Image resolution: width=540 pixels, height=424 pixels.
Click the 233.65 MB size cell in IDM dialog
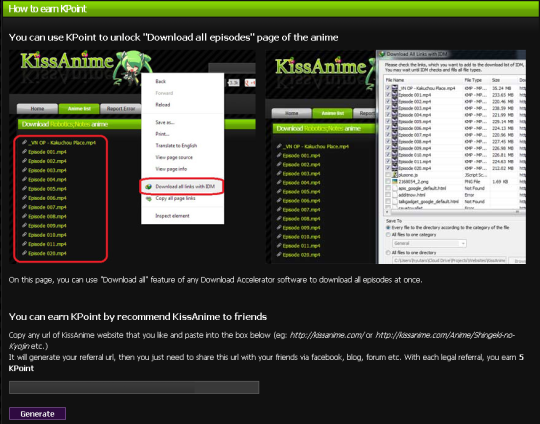pyautogui.click(x=503, y=95)
